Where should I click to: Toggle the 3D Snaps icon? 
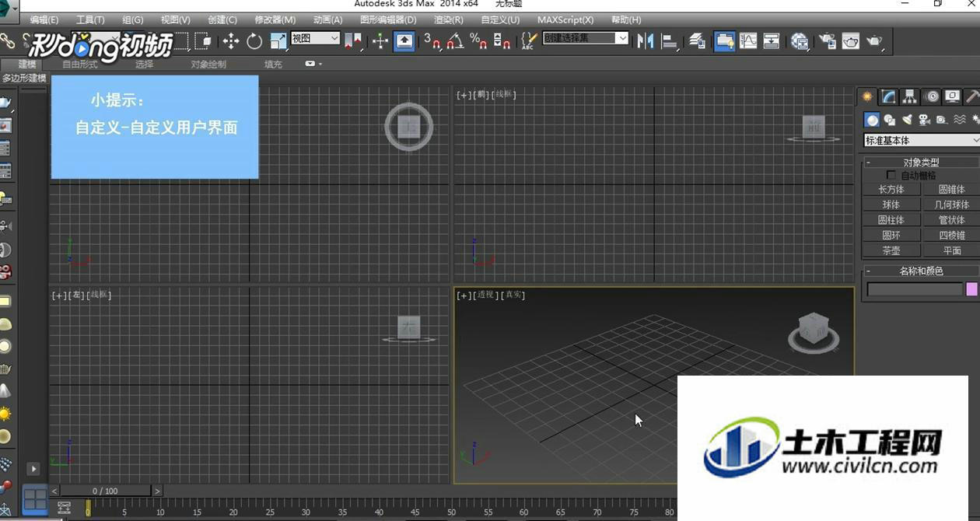pos(432,41)
